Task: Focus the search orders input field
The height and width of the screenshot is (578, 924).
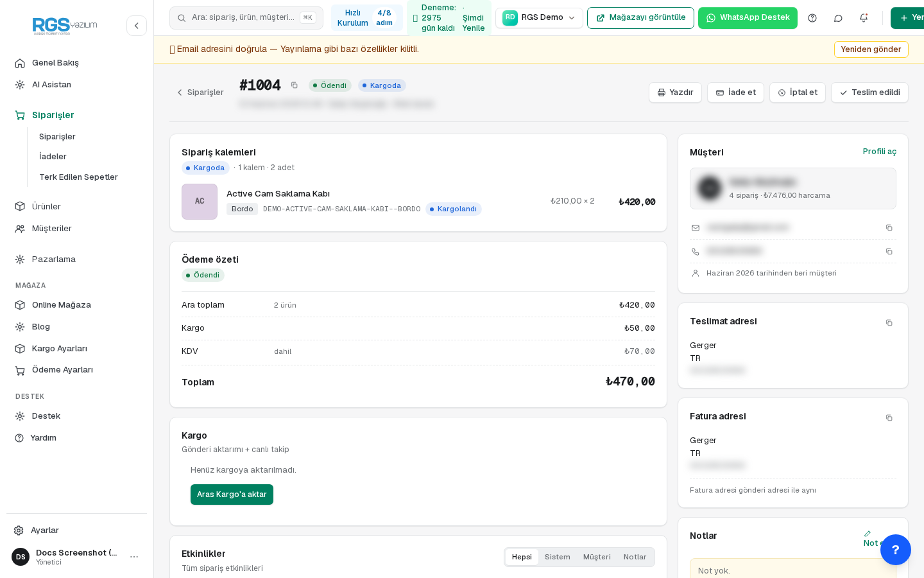Action: pos(246,18)
